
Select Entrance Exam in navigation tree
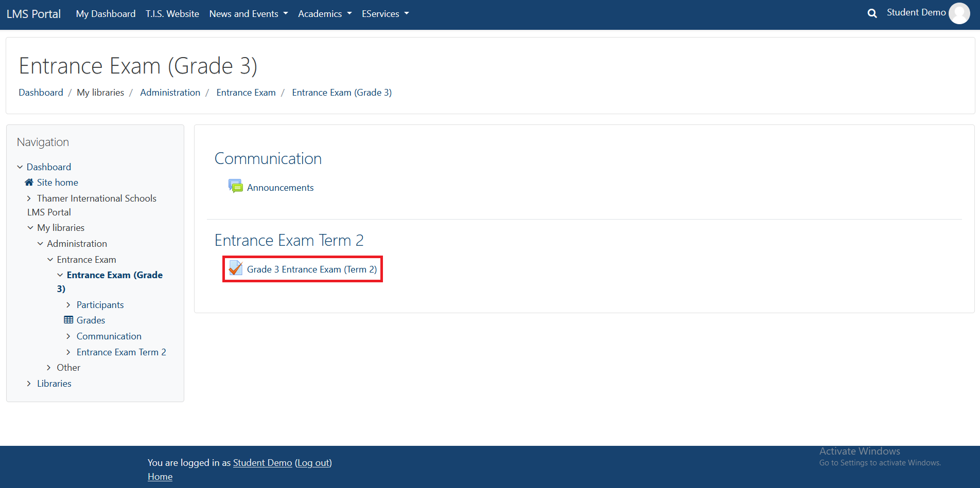[86, 260]
